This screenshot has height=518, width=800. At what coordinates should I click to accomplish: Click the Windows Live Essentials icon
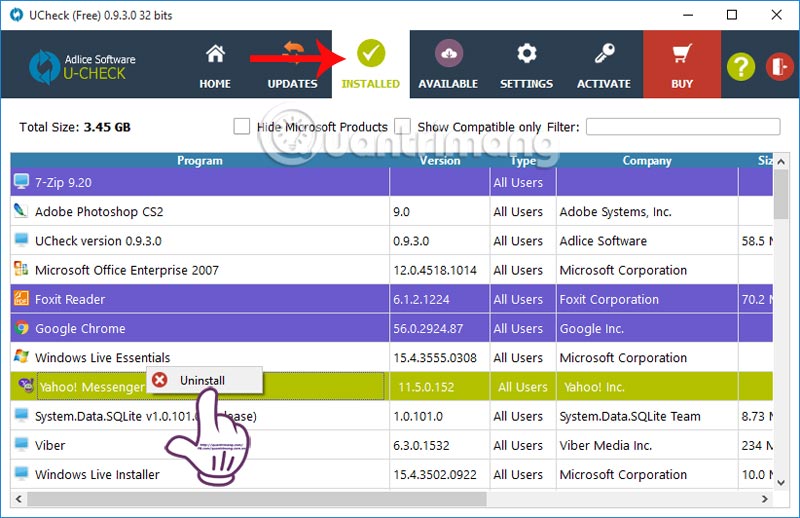(x=21, y=356)
